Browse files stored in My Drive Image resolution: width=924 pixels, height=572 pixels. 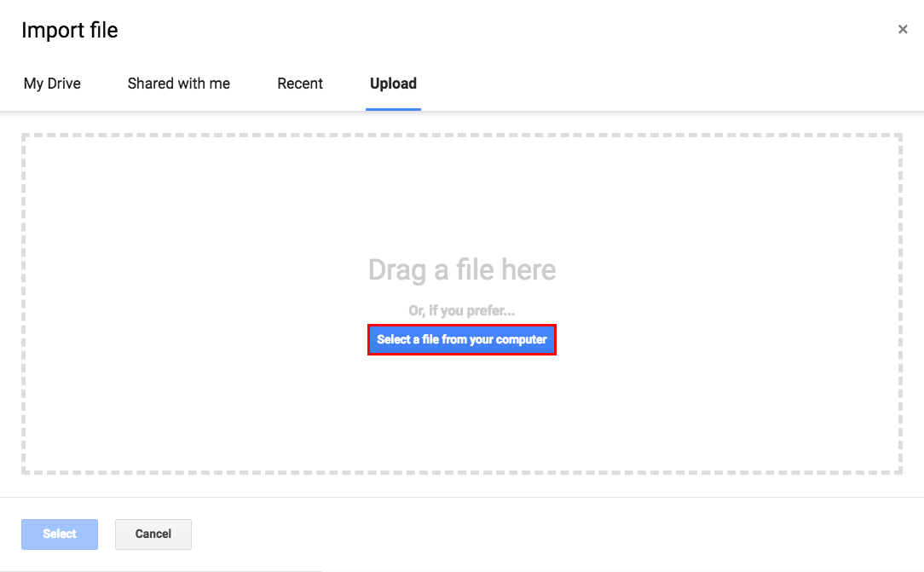point(52,84)
